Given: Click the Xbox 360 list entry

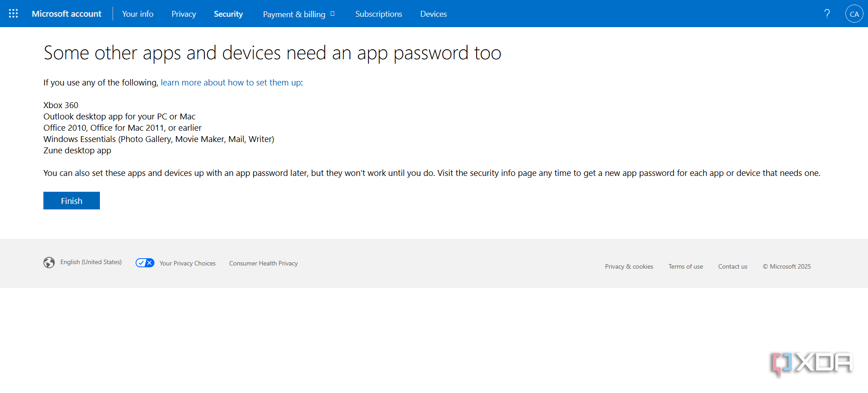Looking at the screenshot, I should [61, 105].
